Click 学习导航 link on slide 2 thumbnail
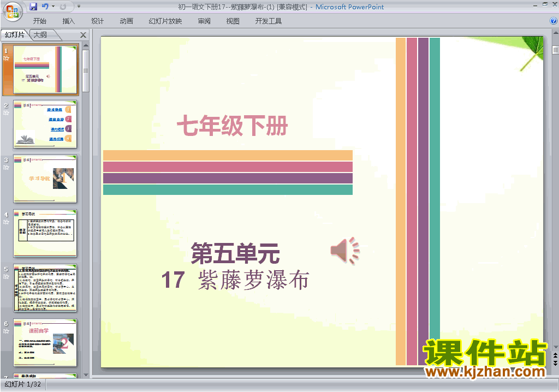Screen dimensions: 559x392 coord(55,110)
